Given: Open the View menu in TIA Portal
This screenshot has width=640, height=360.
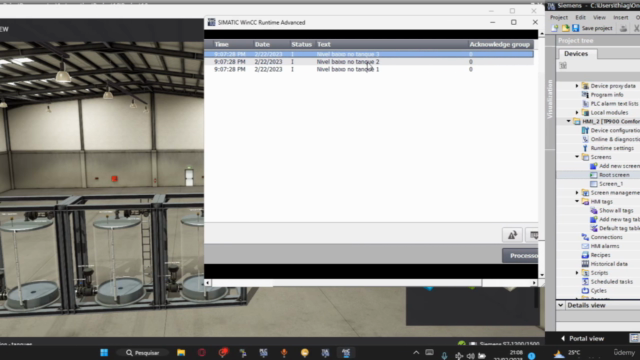Looking at the screenshot, I should [x=599, y=18].
